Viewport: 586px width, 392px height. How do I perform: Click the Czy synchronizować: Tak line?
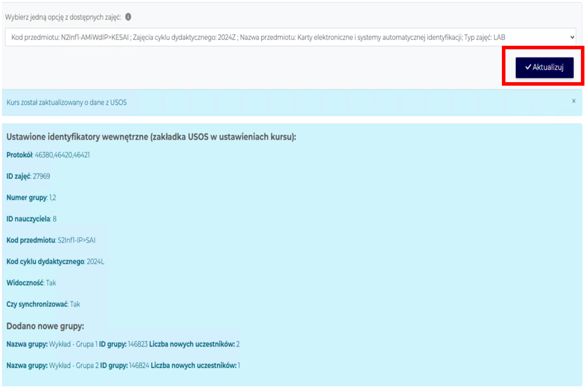(x=43, y=304)
